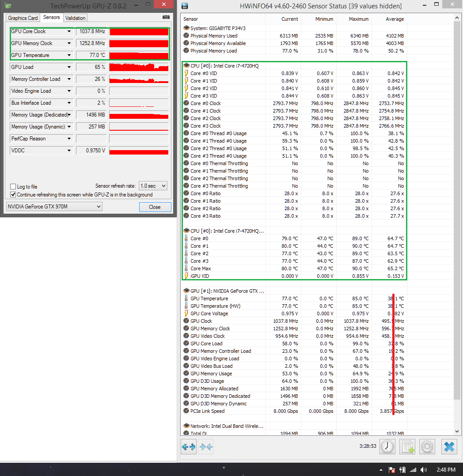Open the PerfCap Reason dropdown

(69, 139)
